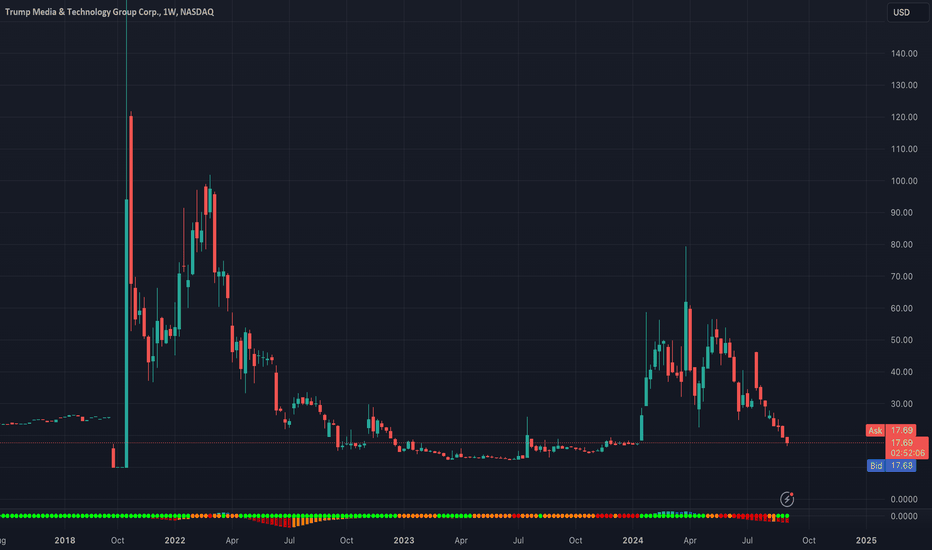The height and width of the screenshot is (550, 932).
Task: Click the 02:52:06 countdown label
Action: coord(908,453)
